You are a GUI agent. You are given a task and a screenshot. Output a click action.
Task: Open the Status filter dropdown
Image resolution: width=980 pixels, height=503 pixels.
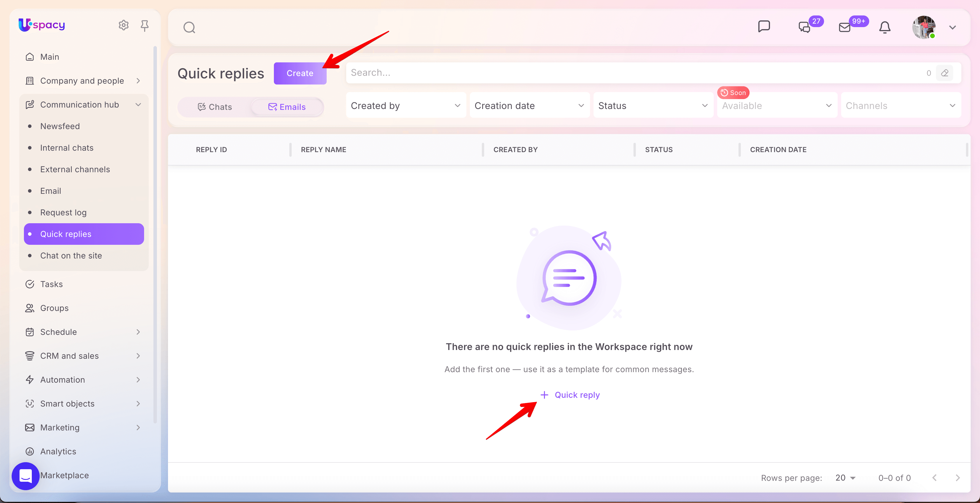[x=653, y=106]
